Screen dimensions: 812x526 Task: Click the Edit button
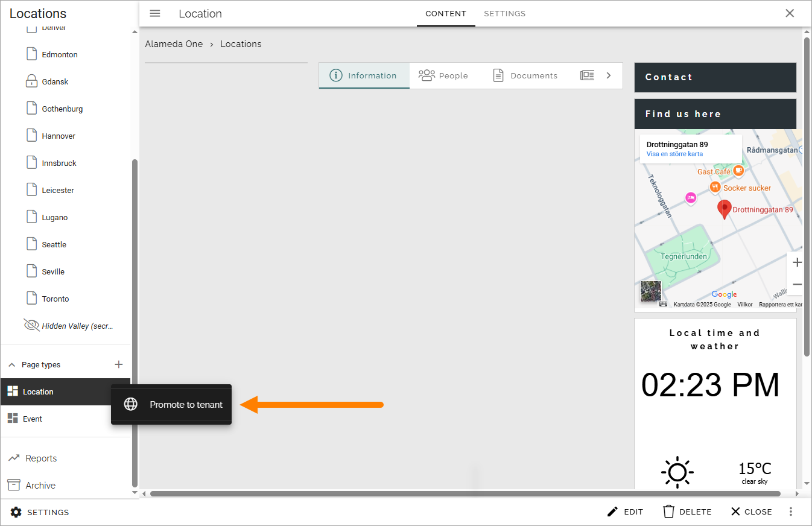625,512
